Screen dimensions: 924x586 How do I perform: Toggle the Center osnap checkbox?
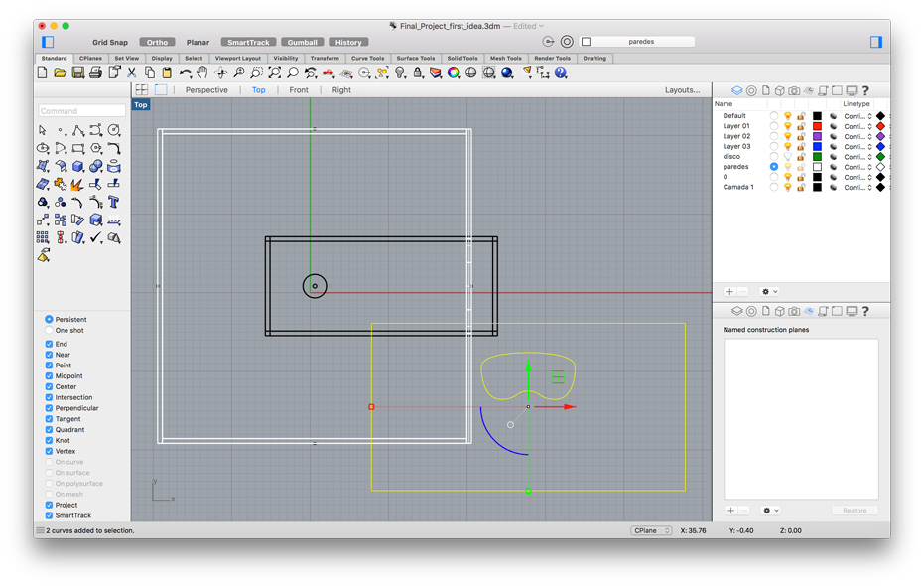coord(49,386)
